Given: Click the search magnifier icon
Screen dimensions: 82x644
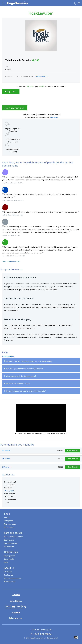Looking at the screenshot, I should tap(79, 3).
